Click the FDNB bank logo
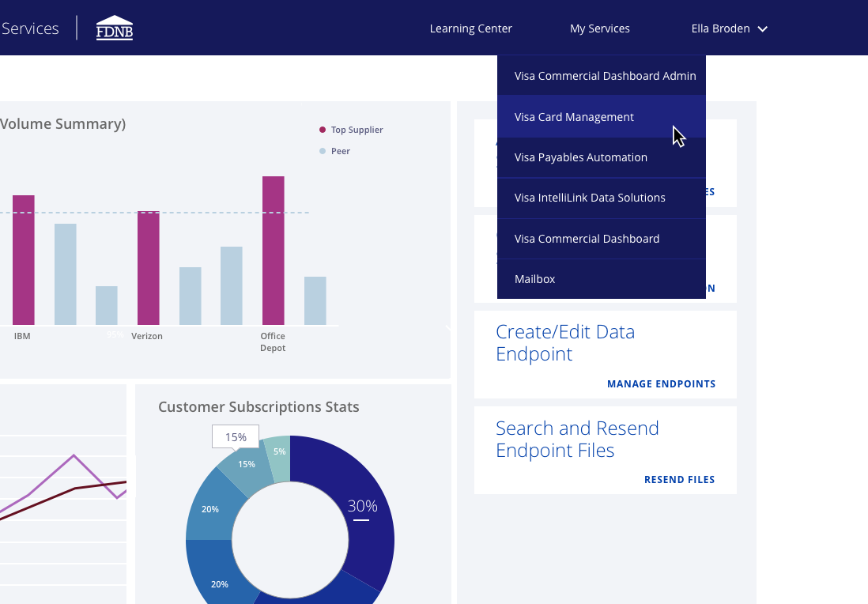868x604 pixels. click(115, 28)
